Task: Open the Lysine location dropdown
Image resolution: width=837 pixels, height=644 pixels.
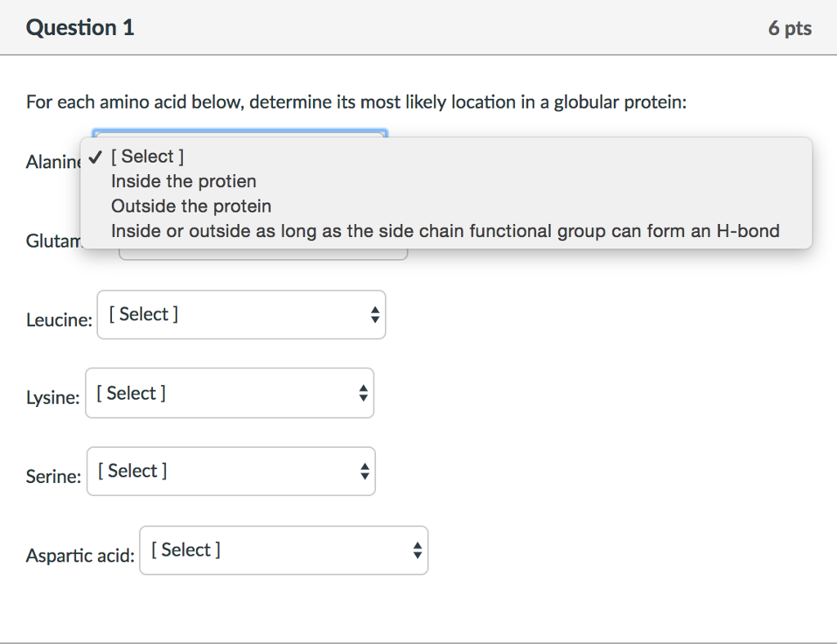Action: 229,392
